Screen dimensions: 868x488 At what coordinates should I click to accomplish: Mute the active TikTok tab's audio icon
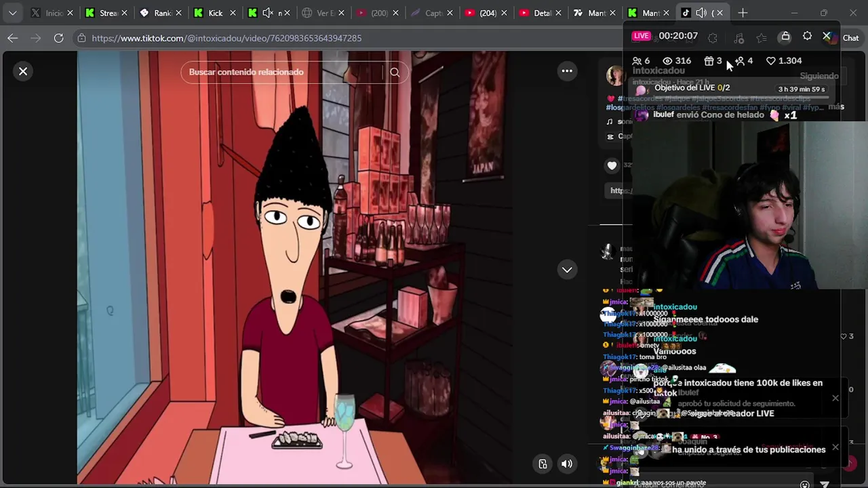(x=701, y=13)
